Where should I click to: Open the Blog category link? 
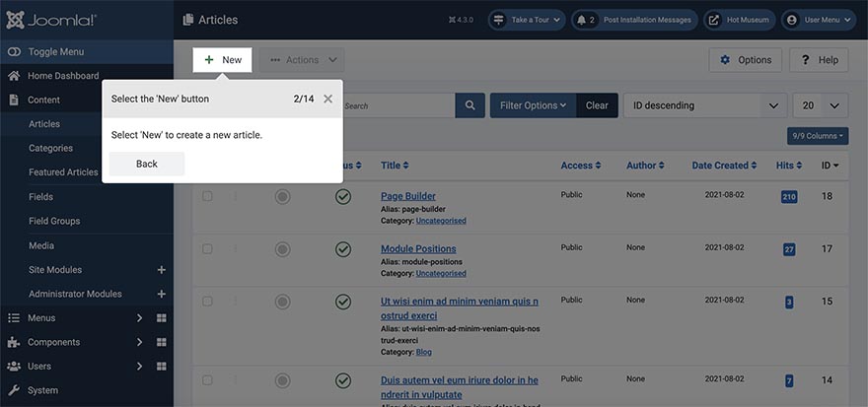click(x=424, y=352)
